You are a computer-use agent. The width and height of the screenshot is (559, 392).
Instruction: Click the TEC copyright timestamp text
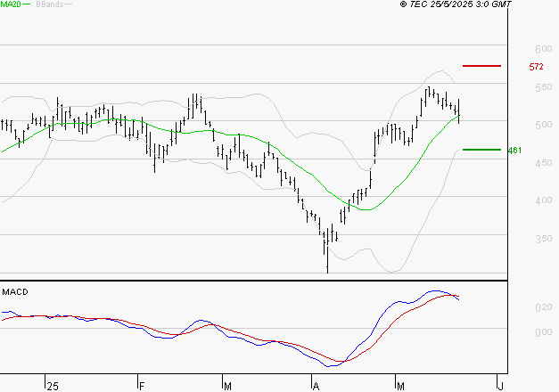pos(456,4)
